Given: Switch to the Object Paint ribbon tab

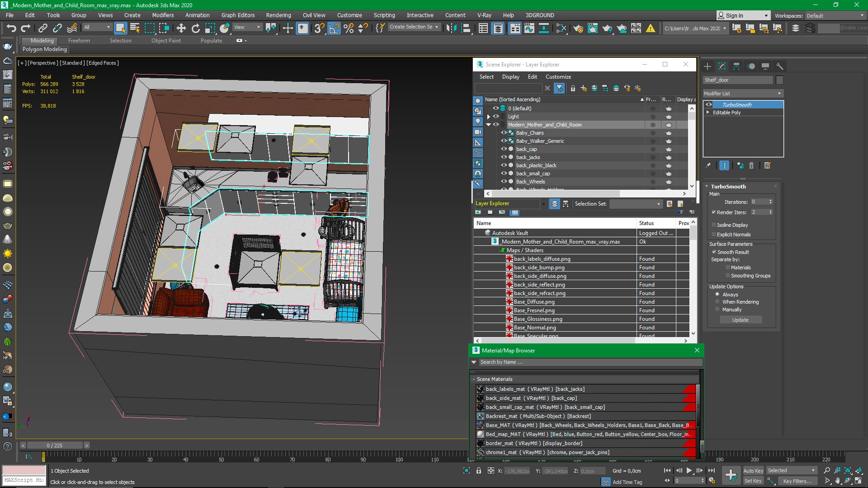Looking at the screenshot, I should click(x=166, y=41).
